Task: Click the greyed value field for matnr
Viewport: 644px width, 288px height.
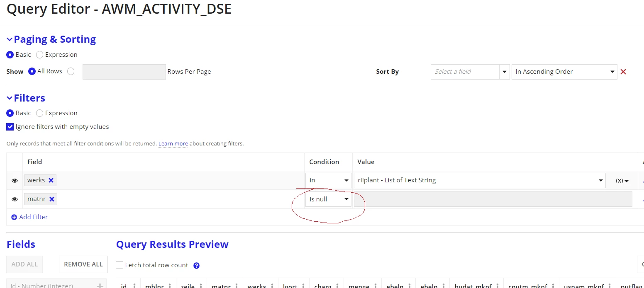Action: click(493, 199)
